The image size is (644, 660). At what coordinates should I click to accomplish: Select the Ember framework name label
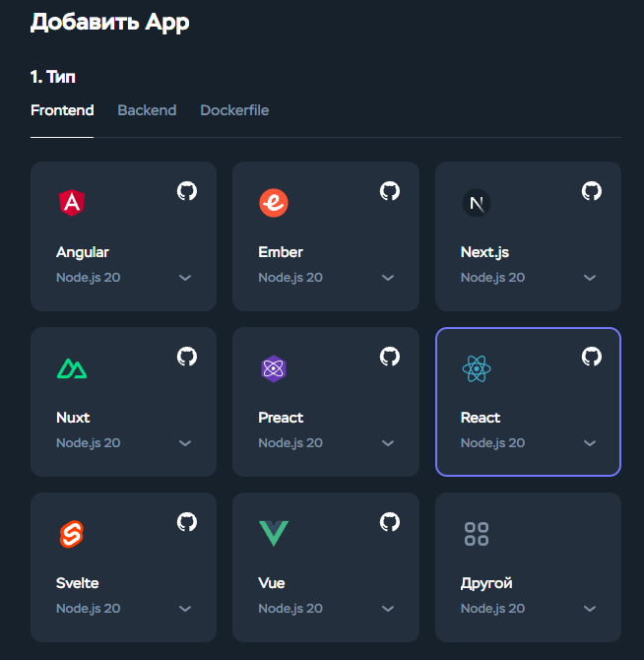pos(281,252)
